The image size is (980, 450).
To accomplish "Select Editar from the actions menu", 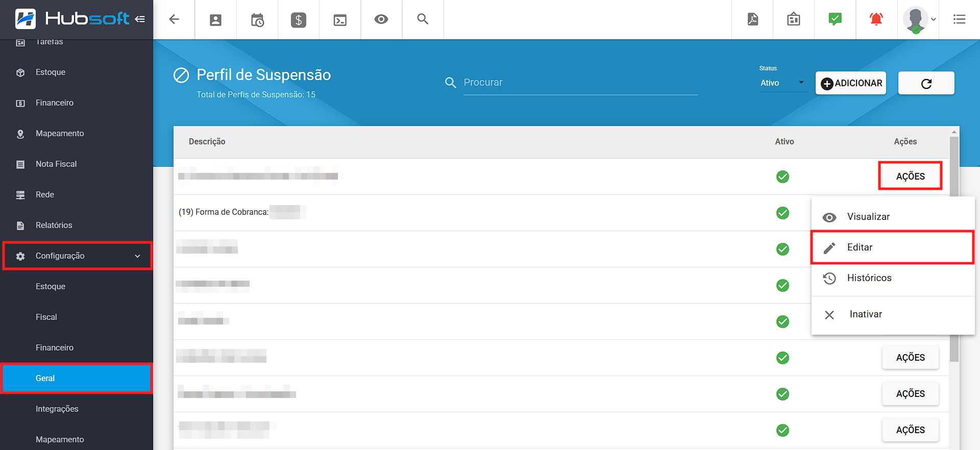I will click(893, 247).
